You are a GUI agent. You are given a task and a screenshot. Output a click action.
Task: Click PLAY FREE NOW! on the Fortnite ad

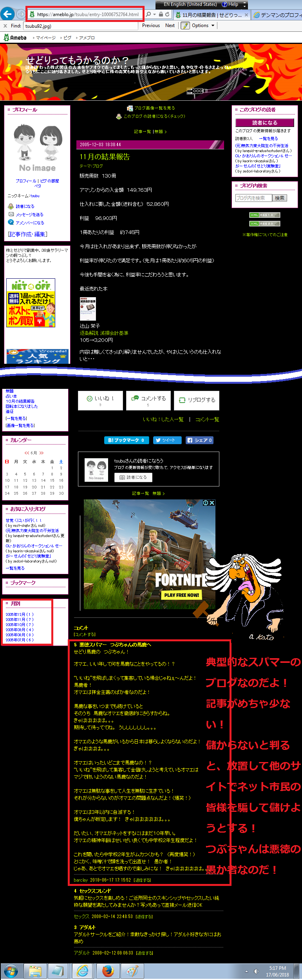point(181,595)
